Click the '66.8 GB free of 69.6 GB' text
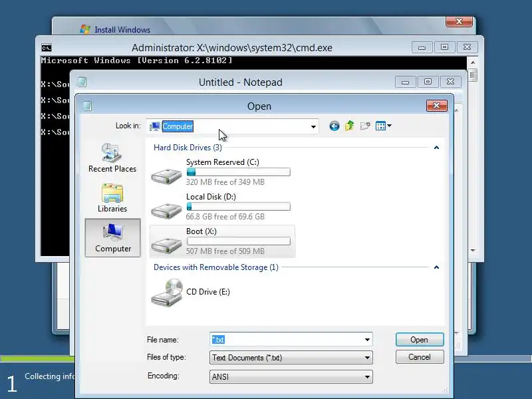 tap(225, 217)
